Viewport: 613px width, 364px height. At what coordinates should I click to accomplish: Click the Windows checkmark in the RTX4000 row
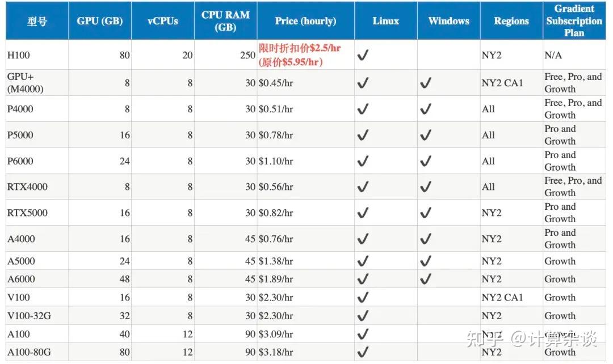426,187
